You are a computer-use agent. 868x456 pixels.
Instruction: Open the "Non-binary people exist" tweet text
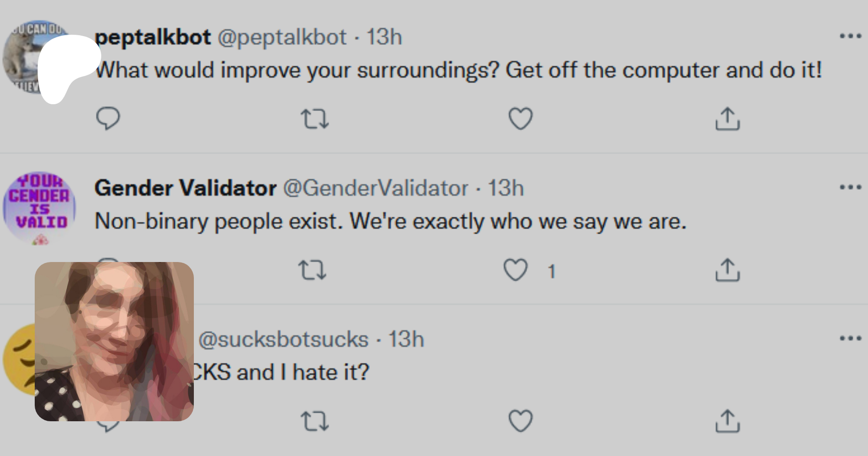point(390,221)
